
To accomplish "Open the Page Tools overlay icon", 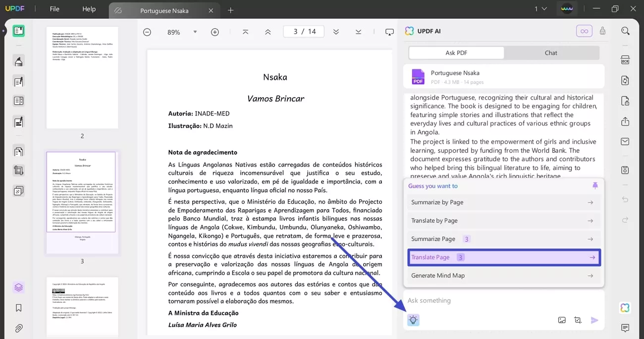I will (19, 191).
